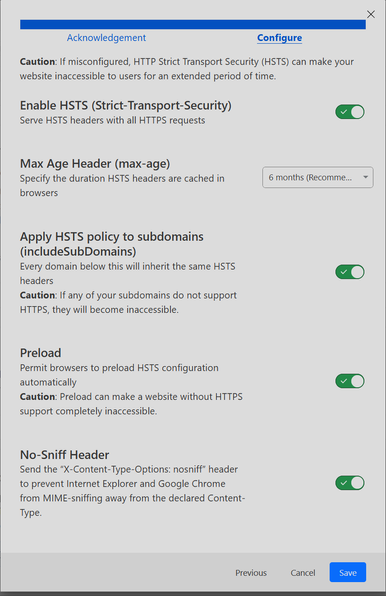
Task: Click the 'No-Sniff Header' heading text
Action: (x=65, y=455)
